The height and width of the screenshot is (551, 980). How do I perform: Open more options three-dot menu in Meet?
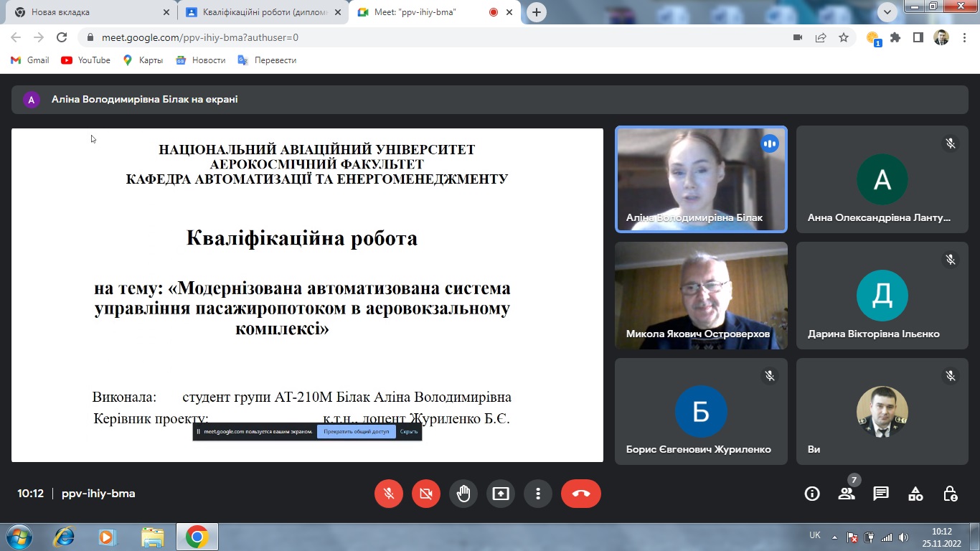538,494
